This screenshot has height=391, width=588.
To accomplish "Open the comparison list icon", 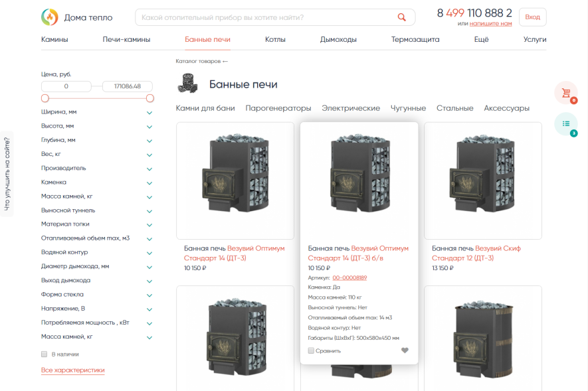I will click(566, 123).
